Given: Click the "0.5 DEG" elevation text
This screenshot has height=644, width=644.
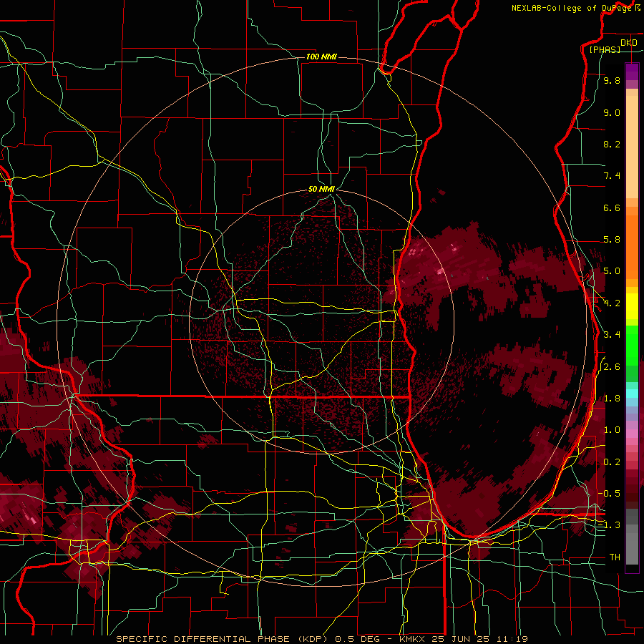Looking at the screenshot, I should [x=357, y=639].
